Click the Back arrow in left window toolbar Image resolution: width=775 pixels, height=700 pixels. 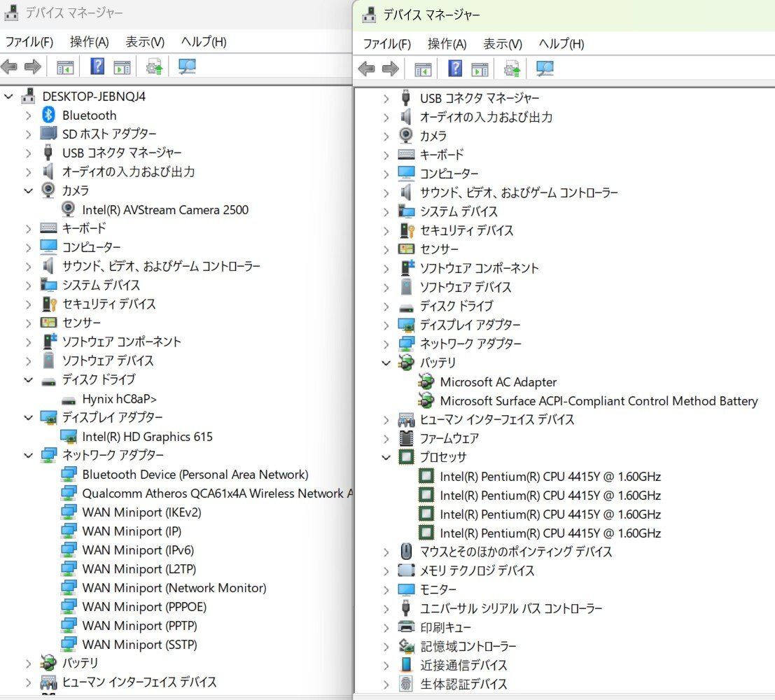pyautogui.click(x=9, y=66)
